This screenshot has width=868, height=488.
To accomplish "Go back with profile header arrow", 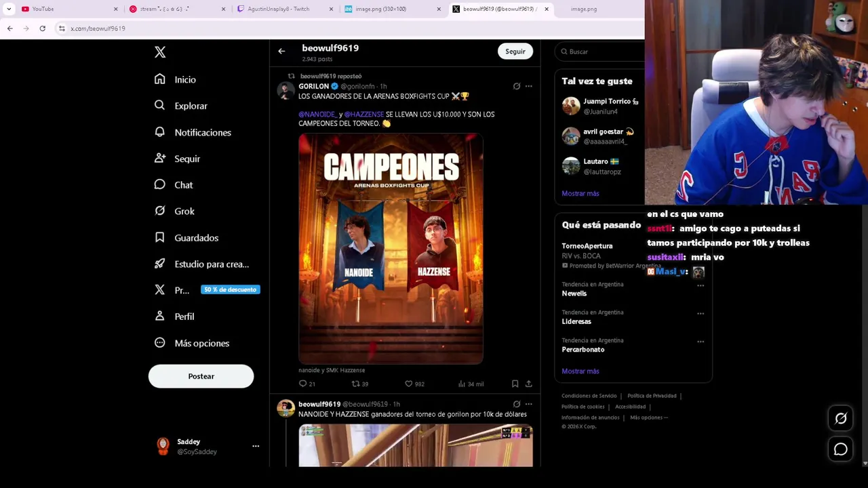I will 281,51.
